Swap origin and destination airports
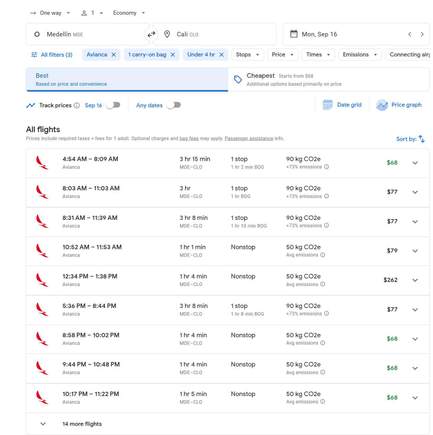433x435 pixels. pyautogui.click(x=152, y=34)
